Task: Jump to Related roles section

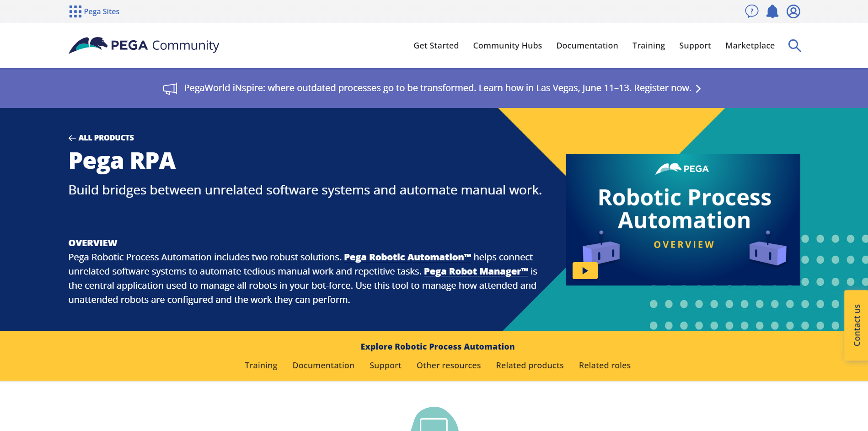Action: point(605,366)
